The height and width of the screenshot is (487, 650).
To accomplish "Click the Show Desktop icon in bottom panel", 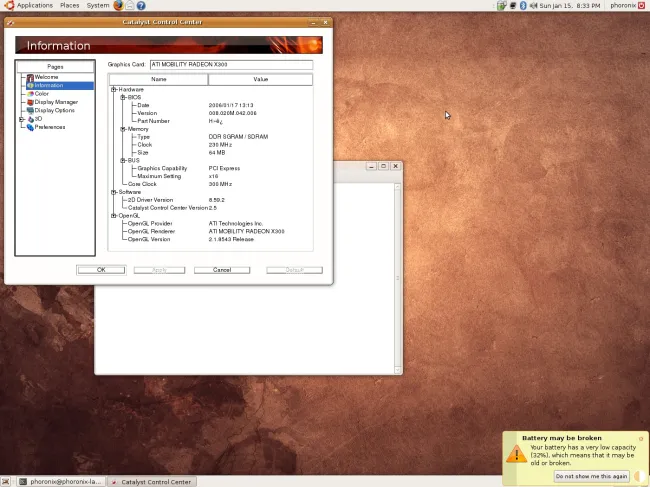I will coord(6,481).
